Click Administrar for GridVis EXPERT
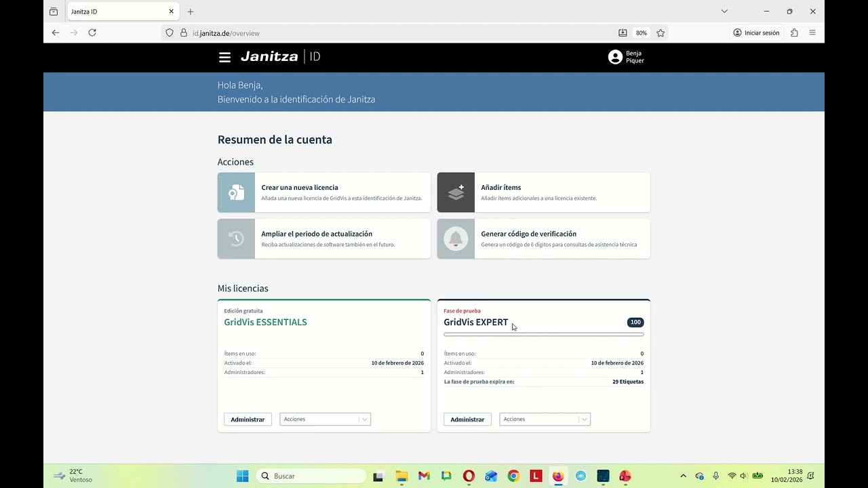868x488 pixels. 467,419
